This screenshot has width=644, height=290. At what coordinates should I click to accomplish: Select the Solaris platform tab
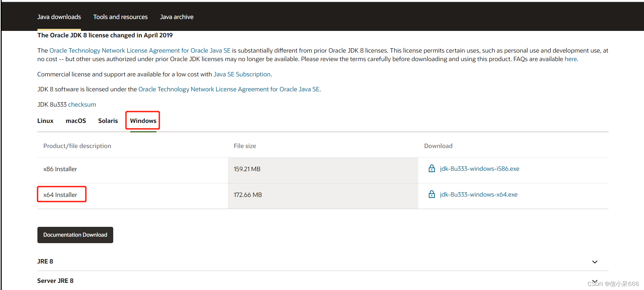click(108, 121)
